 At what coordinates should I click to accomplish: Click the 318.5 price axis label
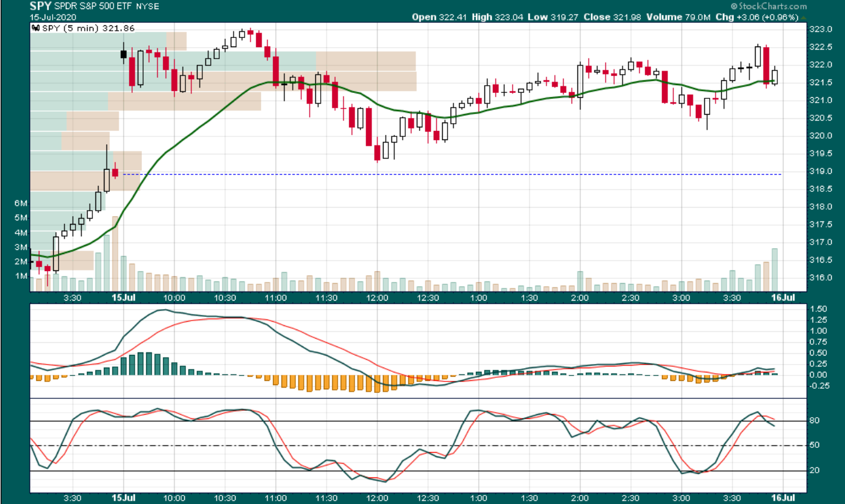820,189
